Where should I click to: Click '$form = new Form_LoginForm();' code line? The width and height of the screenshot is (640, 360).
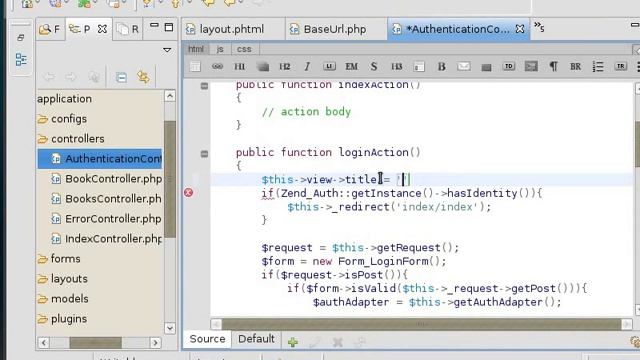click(354, 261)
